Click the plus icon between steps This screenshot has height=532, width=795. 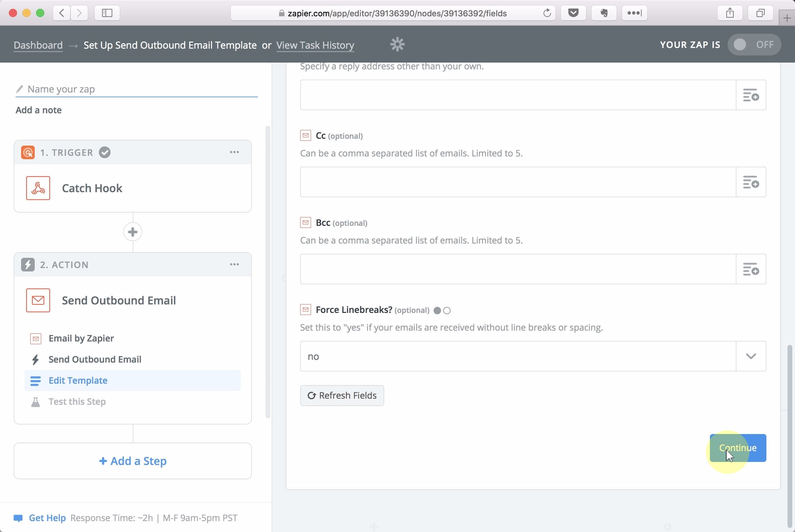coord(132,232)
